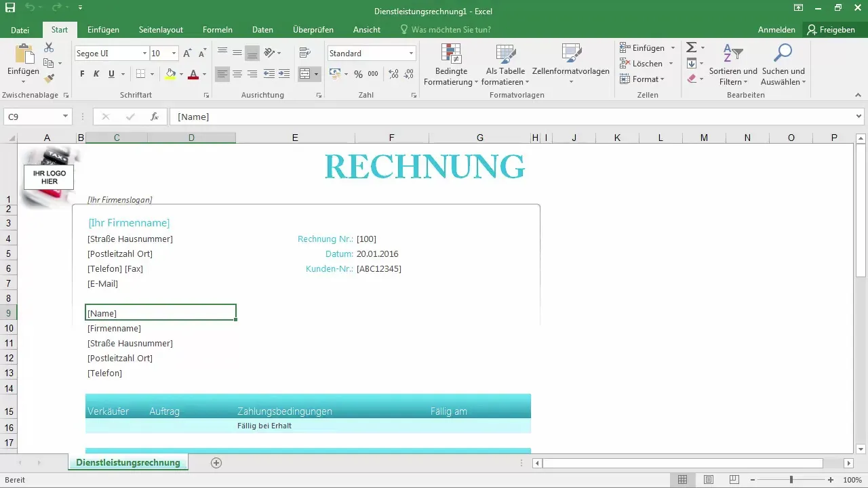868x488 pixels.
Task: Click the Save icon in the quick access toolbar
Action: click(x=9, y=9)
